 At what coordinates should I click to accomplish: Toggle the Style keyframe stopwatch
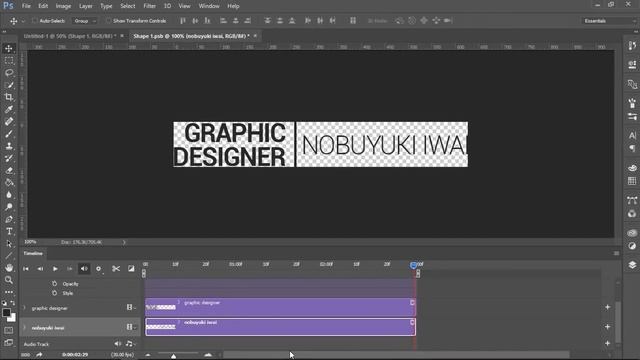click(55, 293)
